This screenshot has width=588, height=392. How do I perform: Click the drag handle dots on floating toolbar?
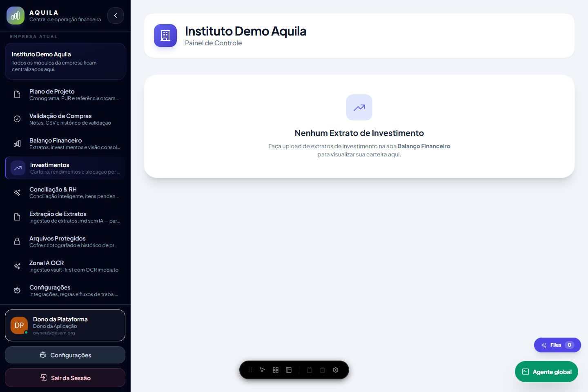coord(251,370)
